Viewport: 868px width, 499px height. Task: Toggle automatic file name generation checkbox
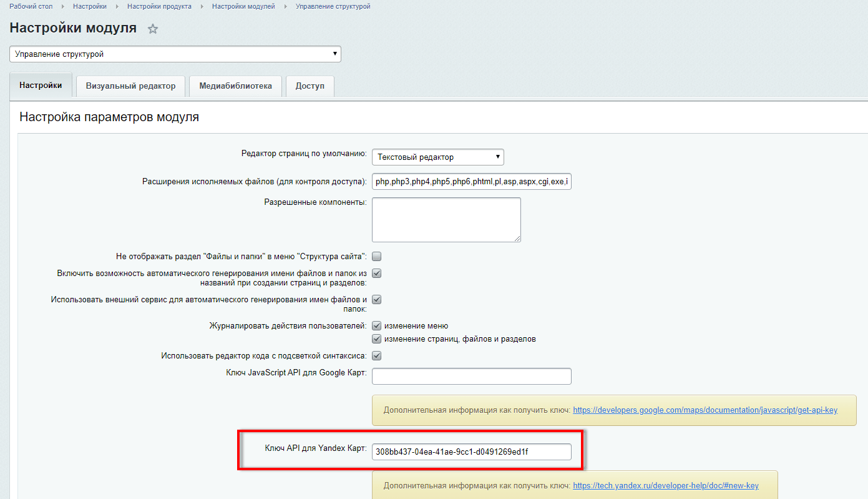377,274
